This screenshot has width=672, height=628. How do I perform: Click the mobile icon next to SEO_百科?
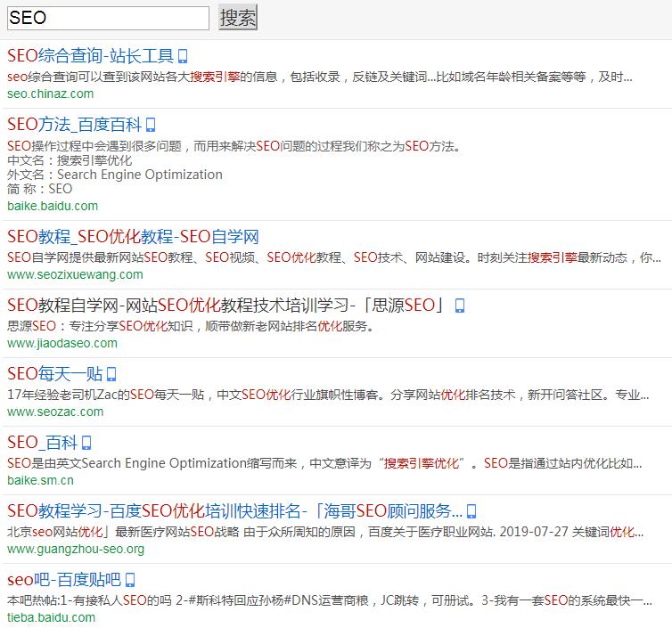pyautogui.click(x=86, y=443)
